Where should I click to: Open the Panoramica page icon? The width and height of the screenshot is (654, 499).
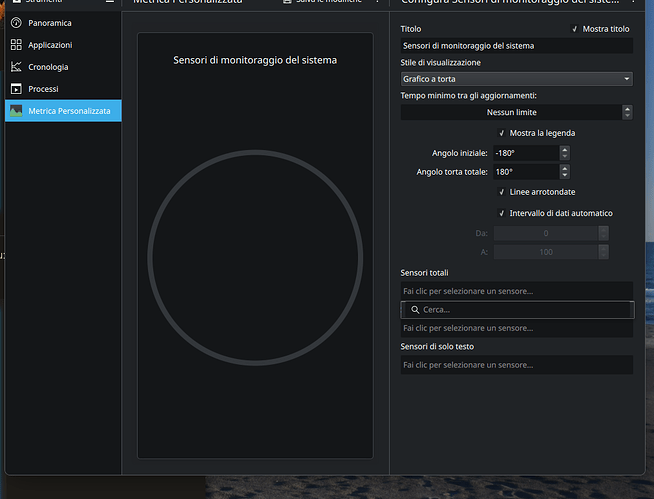[16, 22]
